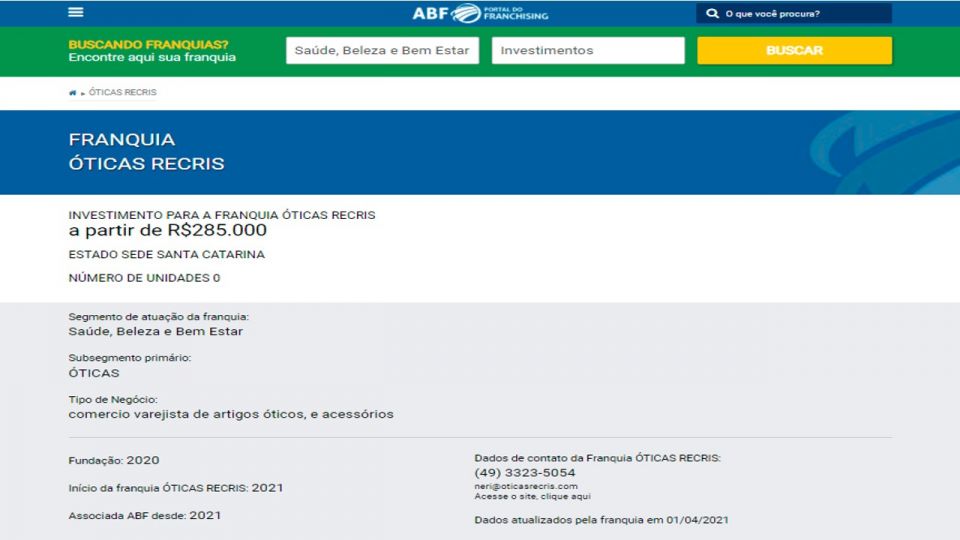This screenshot has width=960, height=540.
Task: Open the 'Saúde, Beleza e Bem Estar' dropdown
Action: (x=382, y=50)
